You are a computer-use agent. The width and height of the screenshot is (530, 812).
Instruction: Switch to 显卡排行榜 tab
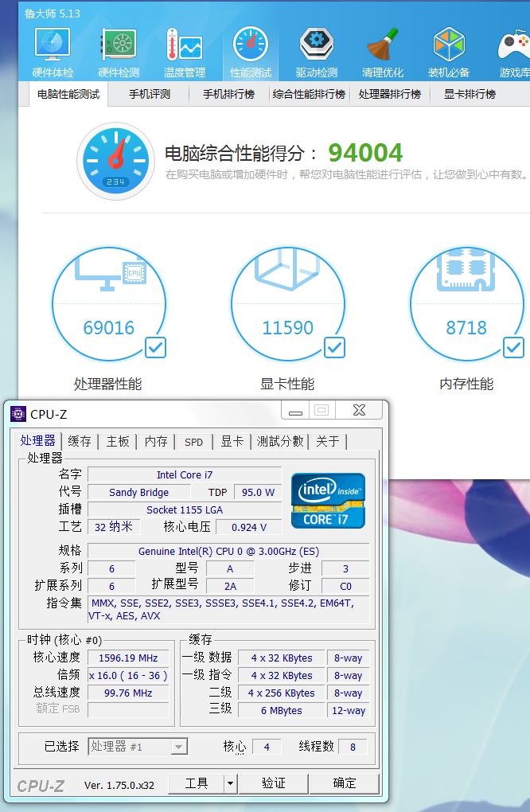pyautogui.click(x=470, y=94)
